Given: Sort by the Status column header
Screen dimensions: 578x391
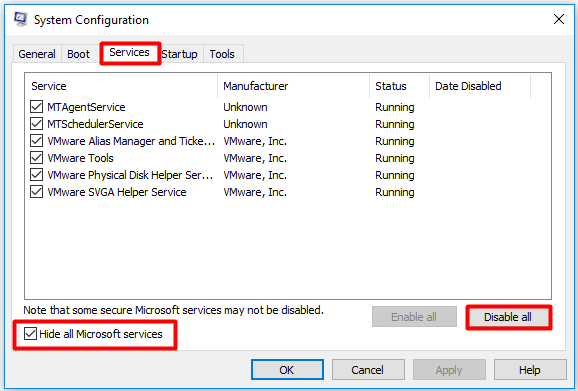Looking at the screenshot, I should tap(399, 86).
